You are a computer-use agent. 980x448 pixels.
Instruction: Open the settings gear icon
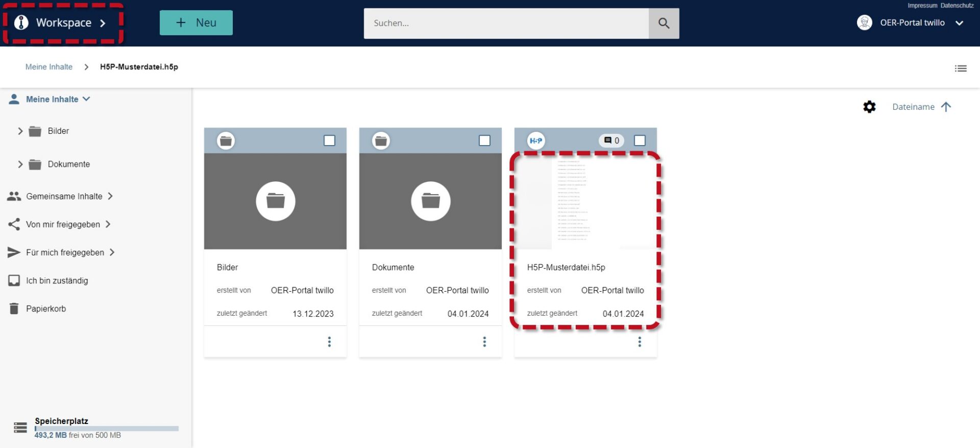click(x=869, y=107)
